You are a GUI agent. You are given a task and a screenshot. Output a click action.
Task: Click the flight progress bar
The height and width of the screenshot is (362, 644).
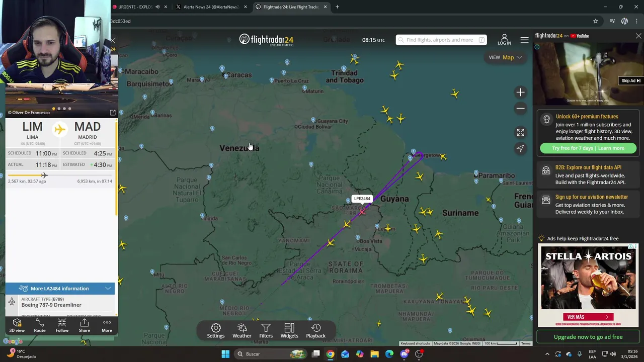(x=60, y=175)
